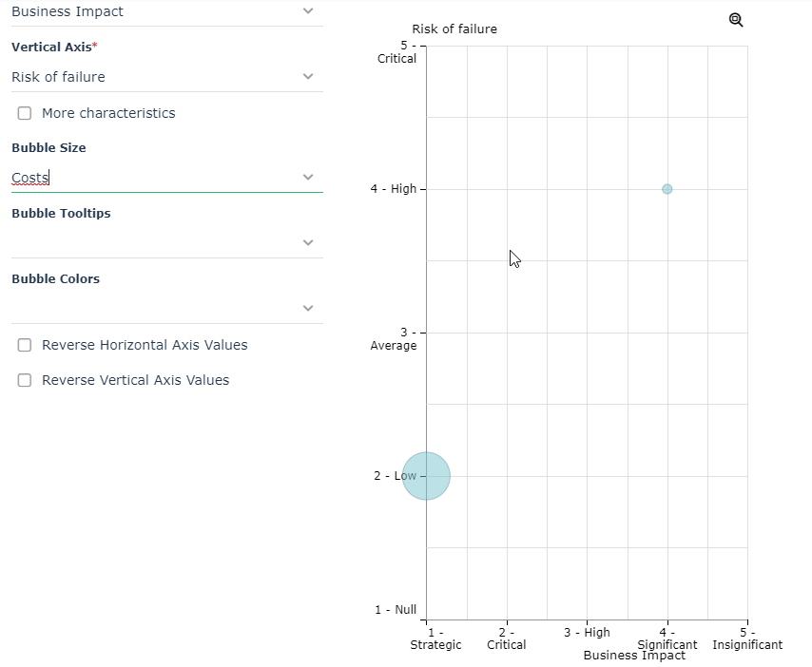812x667 pixels.
Task: Check Reverse Vertical Axis Values
Action: (x=25, y=380)
